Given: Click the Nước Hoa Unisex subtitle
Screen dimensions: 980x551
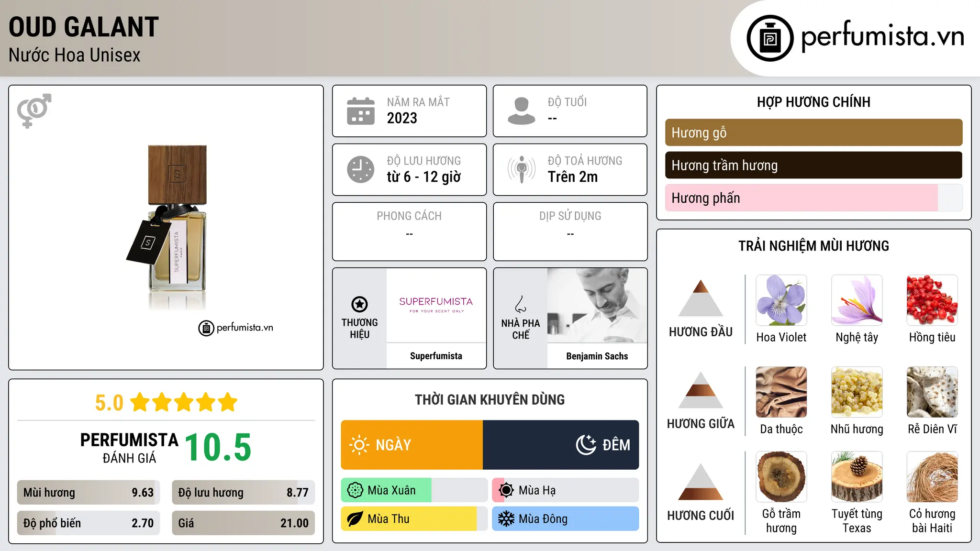Looking at the screenshot, I should coord(75,55).
